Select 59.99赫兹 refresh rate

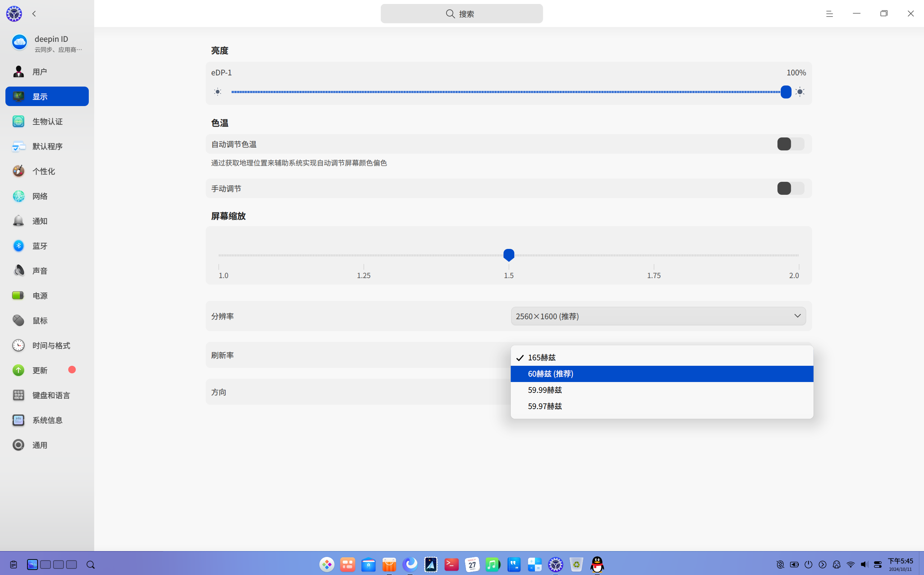tap(662, 390)
